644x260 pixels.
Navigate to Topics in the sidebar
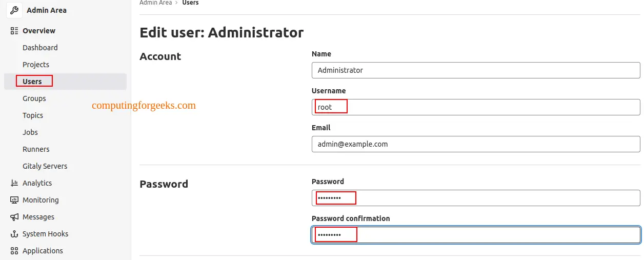point(33,115)
